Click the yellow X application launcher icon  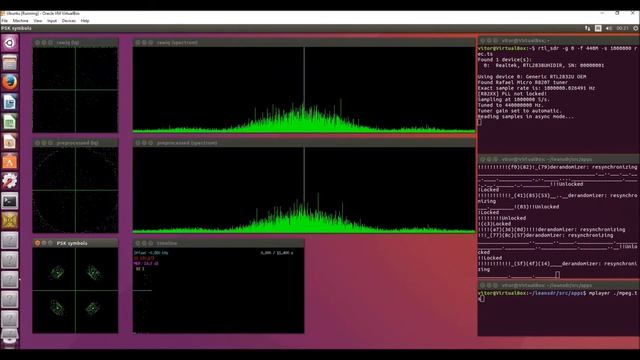[9, 220]
